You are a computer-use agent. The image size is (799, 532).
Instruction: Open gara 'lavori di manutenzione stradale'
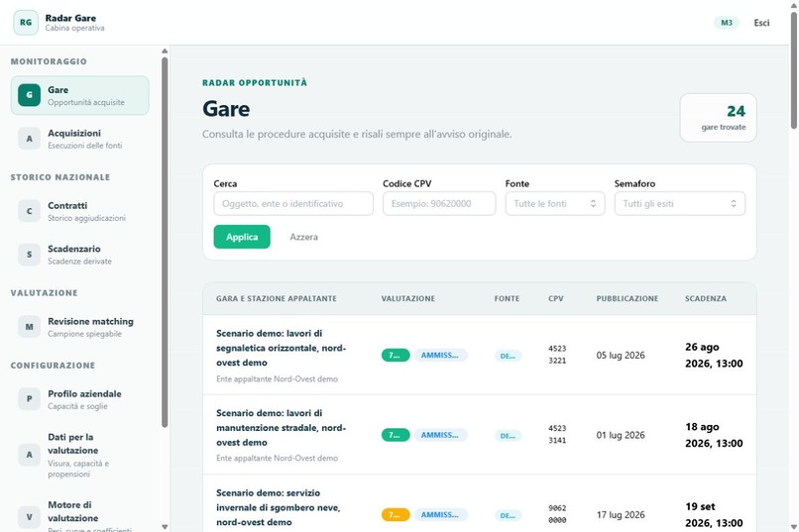(281, 428)
